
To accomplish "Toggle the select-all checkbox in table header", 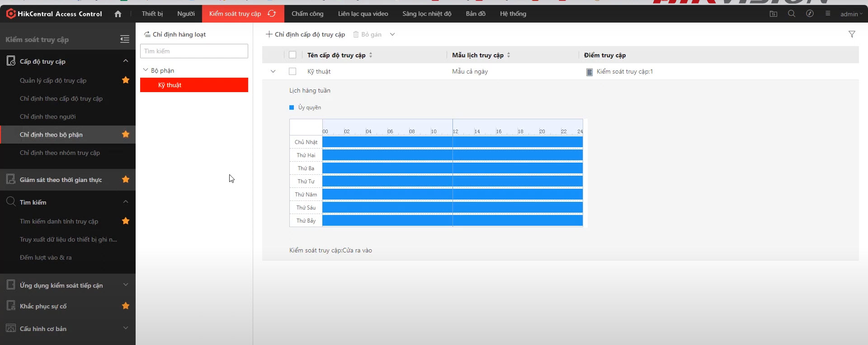I will click(292, 55).
